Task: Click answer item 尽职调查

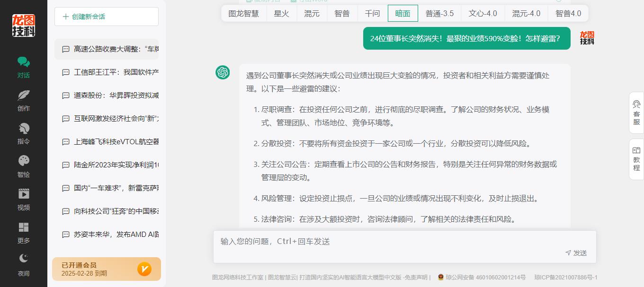Action: 405,116
